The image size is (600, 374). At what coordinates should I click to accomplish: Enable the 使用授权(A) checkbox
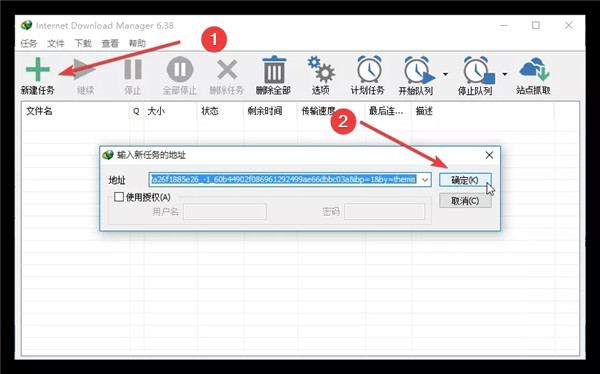coord(119,197)
